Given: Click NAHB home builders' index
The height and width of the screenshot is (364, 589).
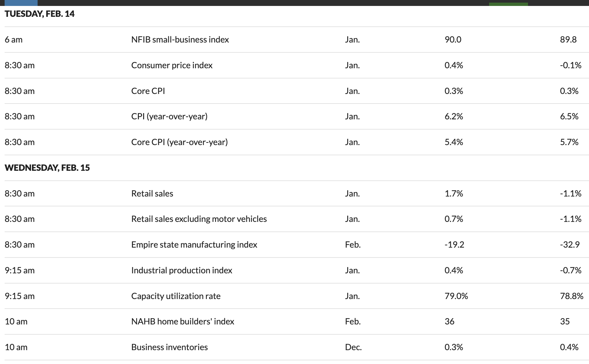Looking at the screenshot, I should tap(183, 321).
